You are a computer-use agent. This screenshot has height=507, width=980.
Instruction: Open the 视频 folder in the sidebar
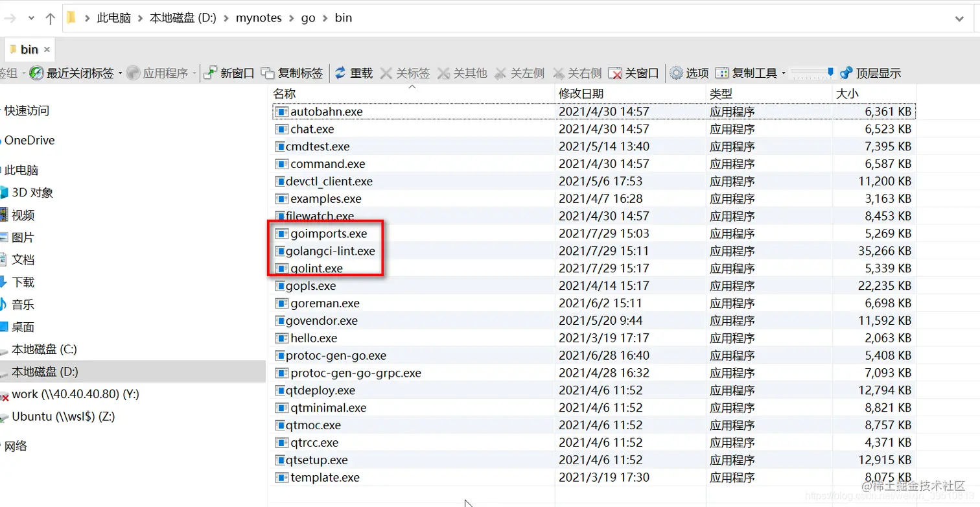point(23,215)
